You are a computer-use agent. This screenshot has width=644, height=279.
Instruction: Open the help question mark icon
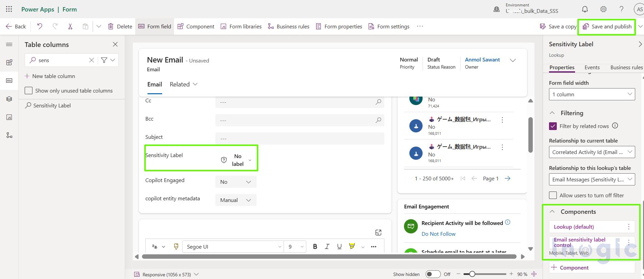pos(621,9)
